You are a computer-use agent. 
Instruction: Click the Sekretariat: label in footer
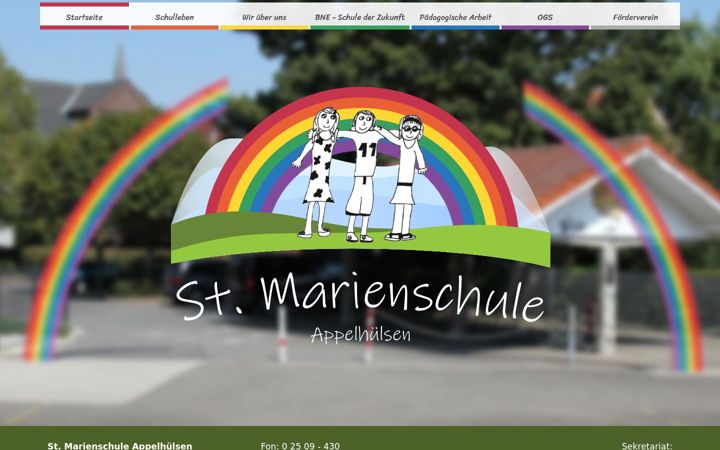point(647,446)
